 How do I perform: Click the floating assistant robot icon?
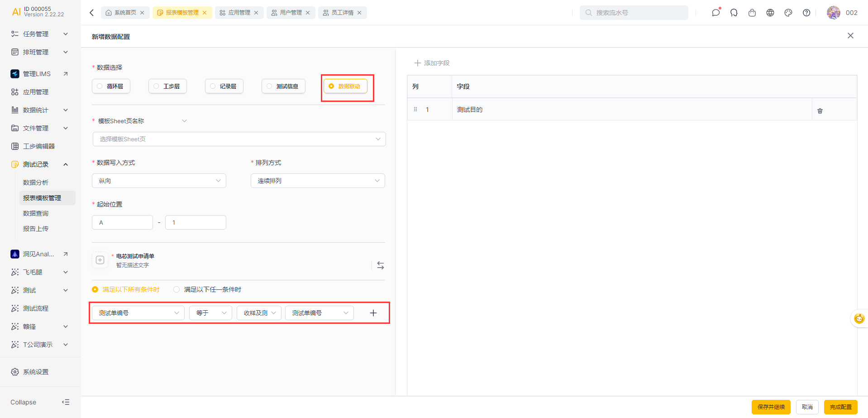point(859,319)
